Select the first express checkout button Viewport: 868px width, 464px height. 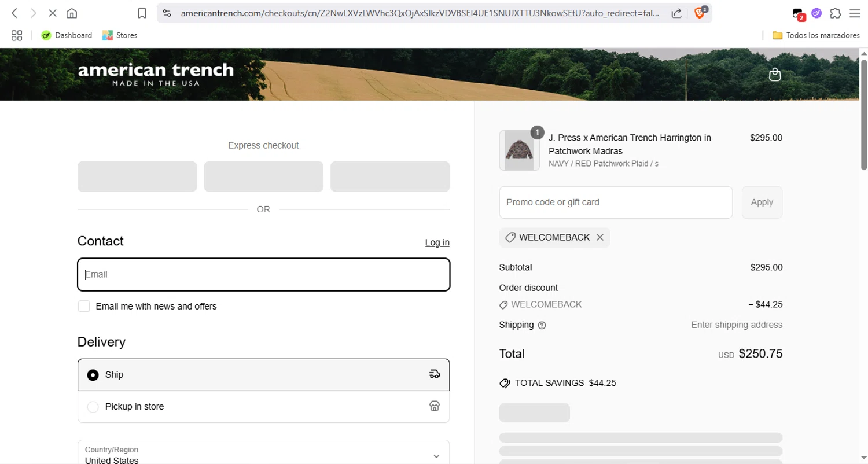click(x=137, y=176)
